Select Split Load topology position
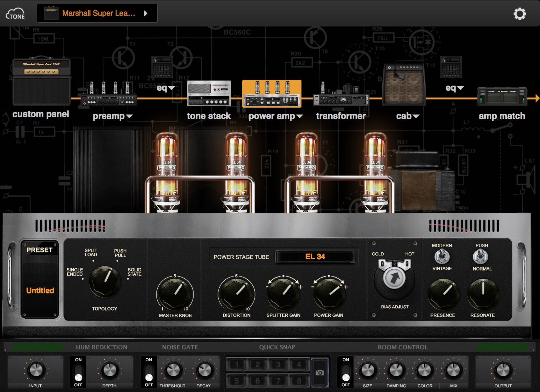540x392 pixels. coord(91,253)
